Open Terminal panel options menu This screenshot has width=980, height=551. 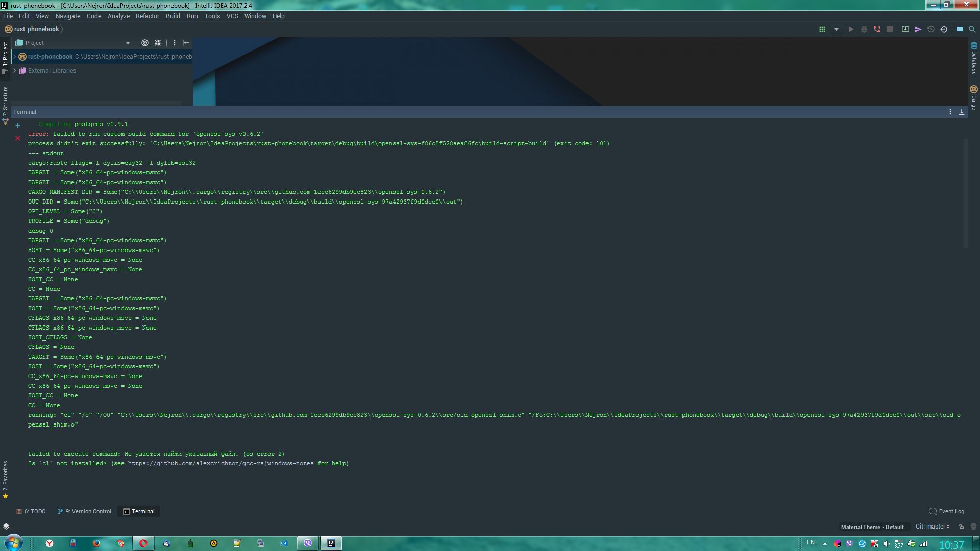950,112
